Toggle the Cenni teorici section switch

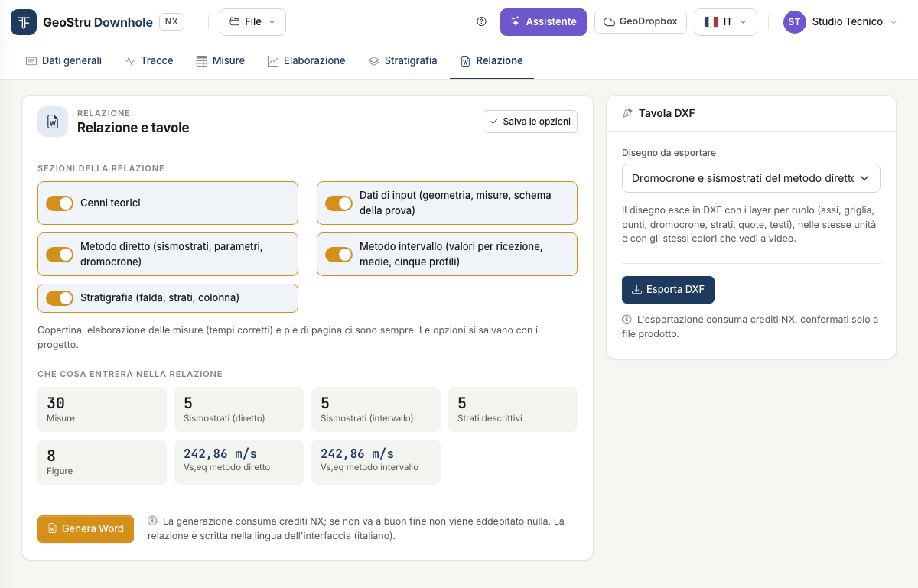tap(60, 203)
